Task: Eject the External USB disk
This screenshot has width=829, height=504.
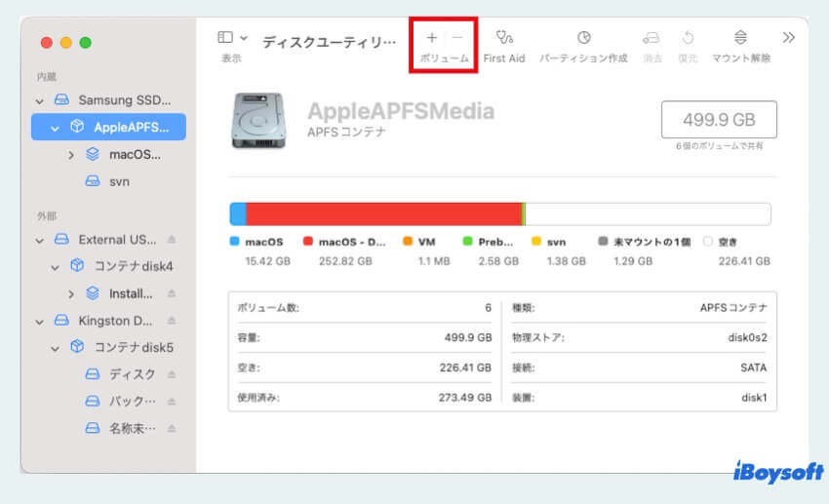Action: coord(172,239)
